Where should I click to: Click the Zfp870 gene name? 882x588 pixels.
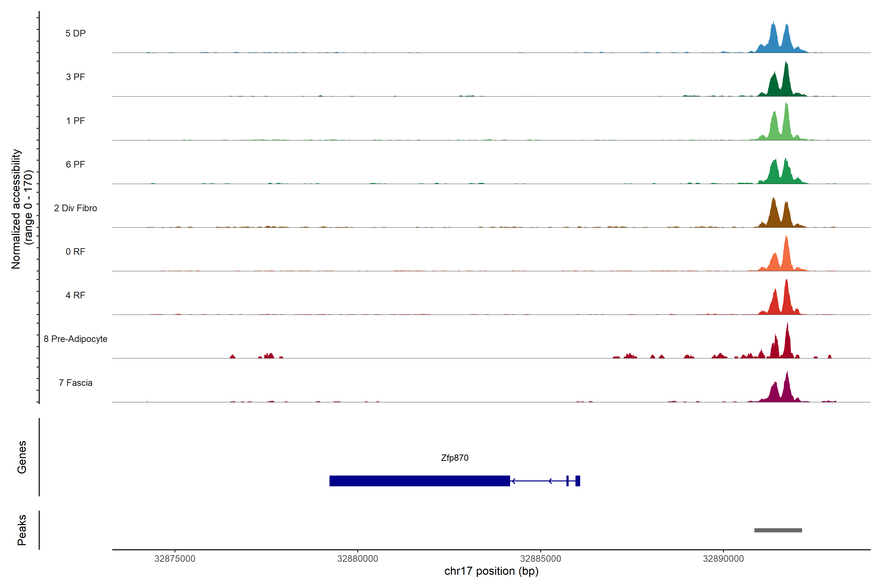point(454,458)
